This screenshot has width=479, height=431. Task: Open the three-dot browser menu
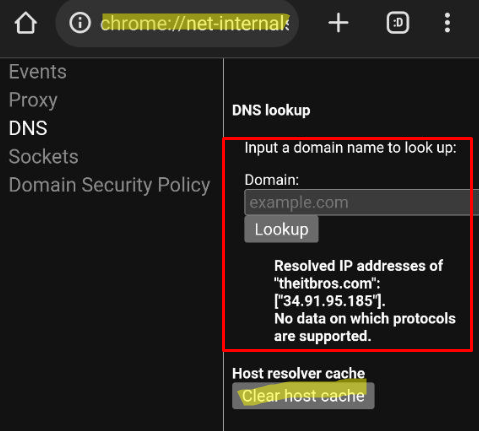(x=447, y=23)
